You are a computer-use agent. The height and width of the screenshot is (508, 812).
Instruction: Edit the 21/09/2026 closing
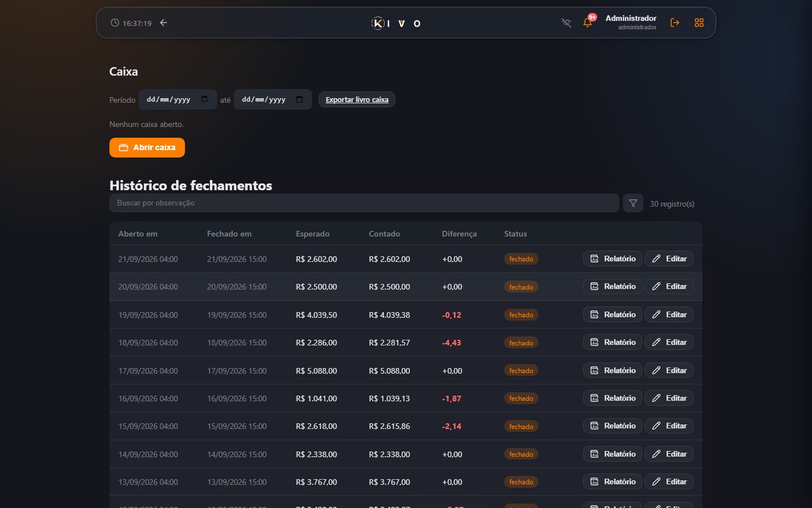tap(669, 259)
